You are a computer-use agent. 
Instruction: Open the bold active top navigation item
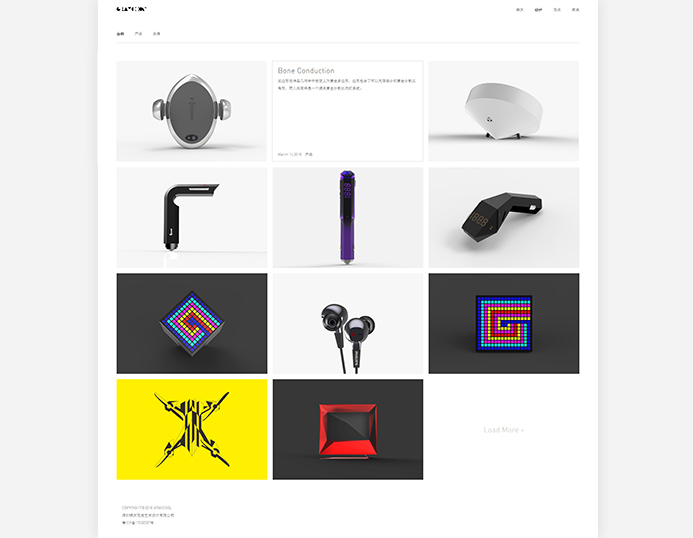coord(538,10)
